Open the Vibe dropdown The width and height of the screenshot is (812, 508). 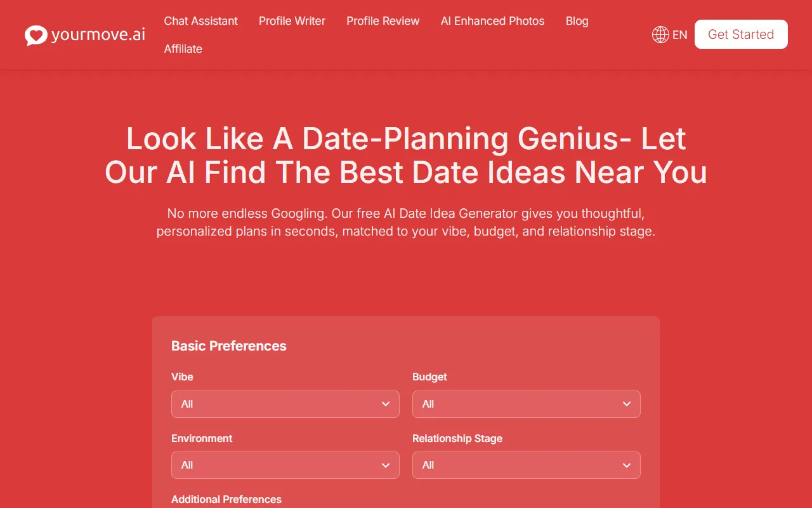coord(285,404)
